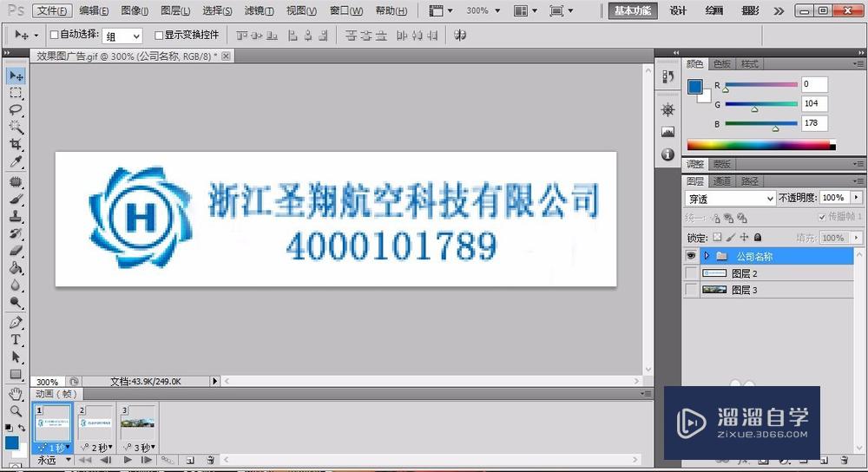Open the Info panel icon
Viewport: 868px width, 472px height.
pyautogui.click(x=667, y=154)
